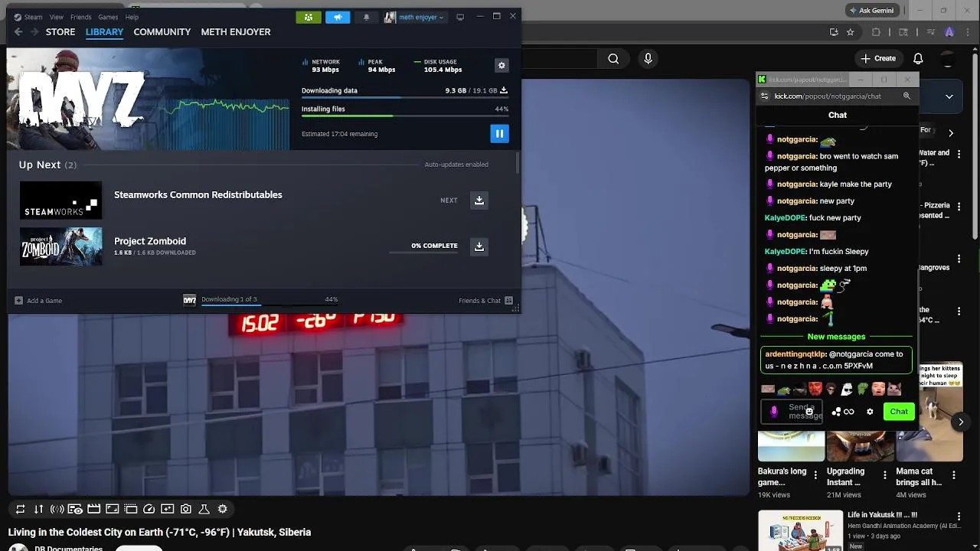This screenshot has height=551, width=980.
Task: Bookmark this page with the star icon
Action: tap(850, 32)
